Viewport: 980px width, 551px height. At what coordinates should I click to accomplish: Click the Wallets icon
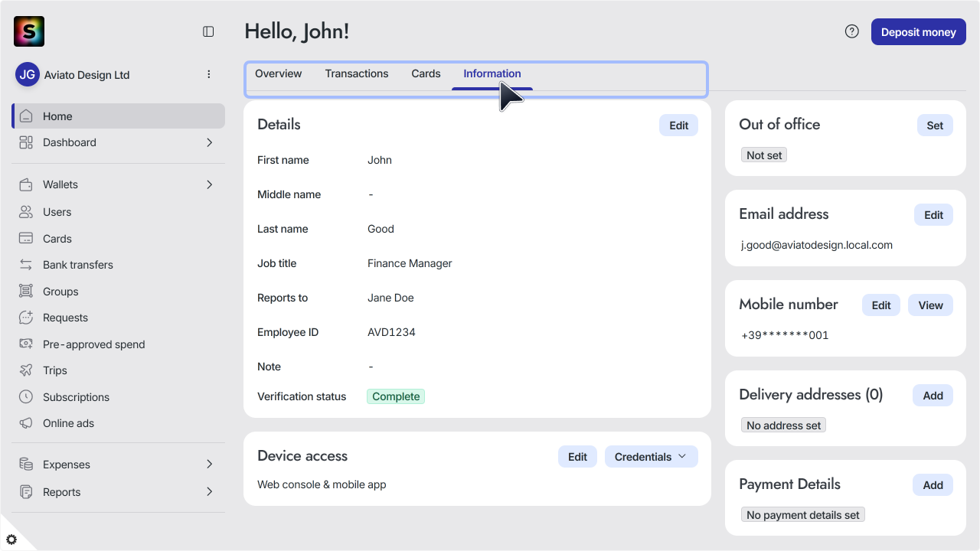coord(26,184)
